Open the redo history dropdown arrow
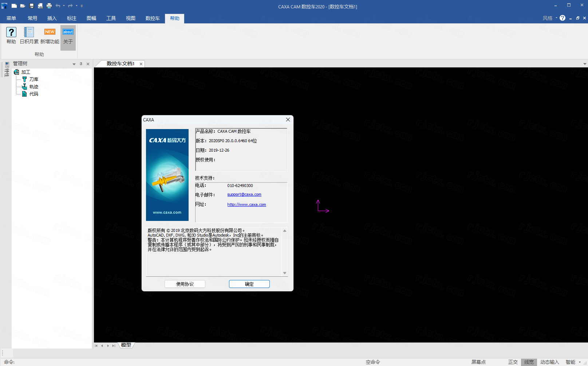The height and width of the screenshot is (366, 588). click(x=76, y=6)
